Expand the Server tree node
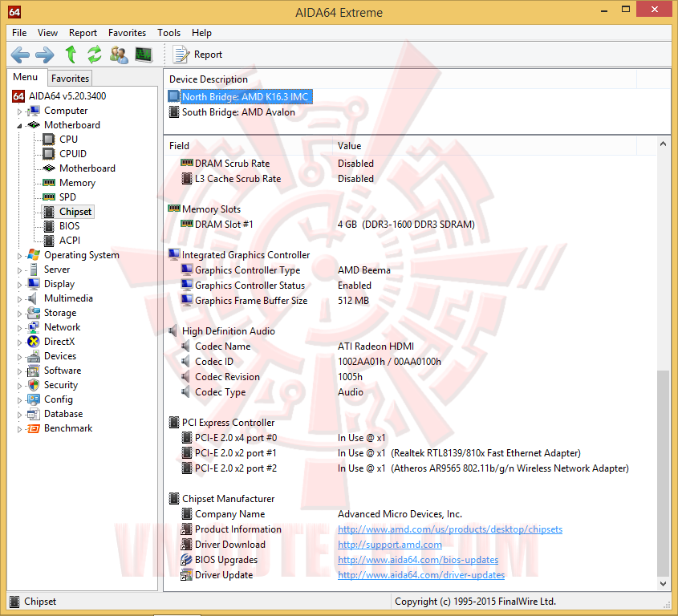Image resolution: width=678 pixels, height=616 pixels. coord(19,270)
